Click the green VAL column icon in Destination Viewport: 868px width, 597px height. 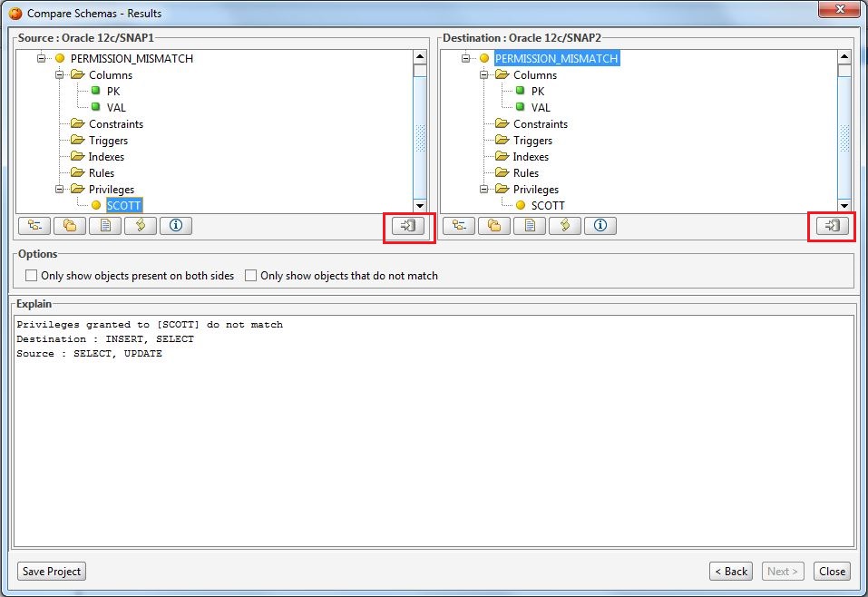pos(521,106)
